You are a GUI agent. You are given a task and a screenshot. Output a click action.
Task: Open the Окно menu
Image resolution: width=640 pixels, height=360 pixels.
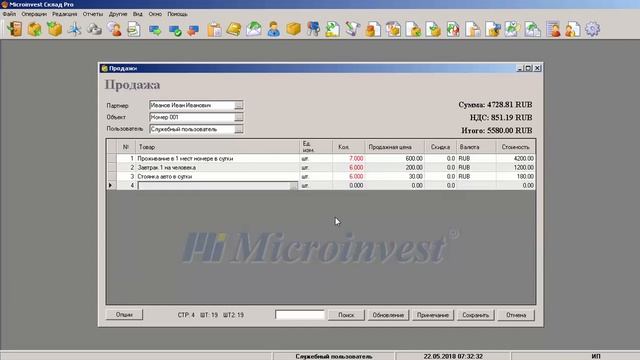(x=155, y=14)
